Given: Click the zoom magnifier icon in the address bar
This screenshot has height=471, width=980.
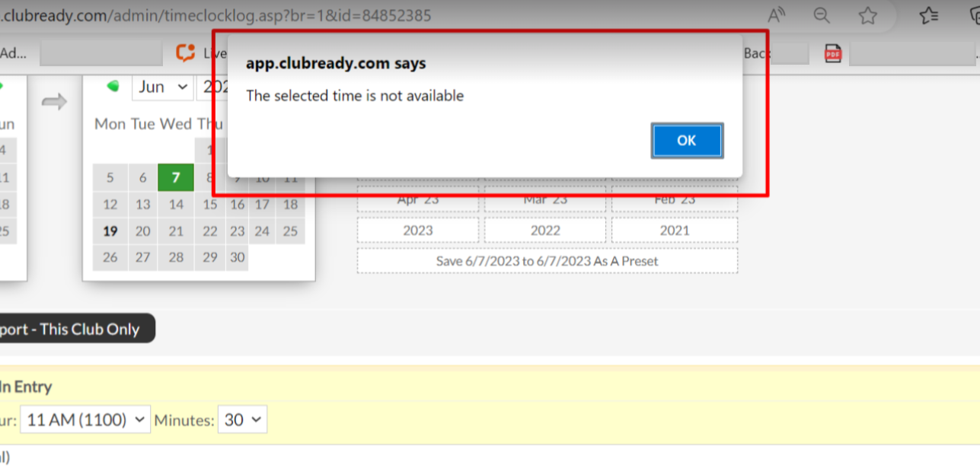Looking at the screenshot, I should coord(822,15).
